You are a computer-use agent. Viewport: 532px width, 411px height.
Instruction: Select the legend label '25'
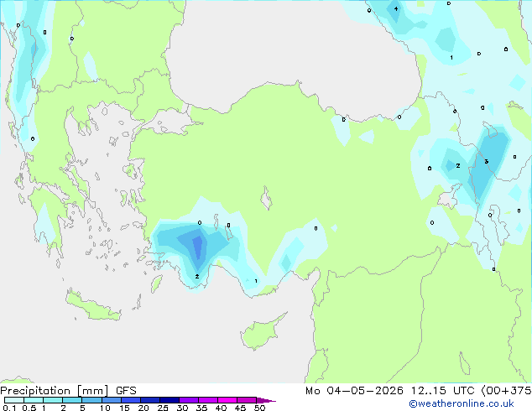[x=163, y=408]
